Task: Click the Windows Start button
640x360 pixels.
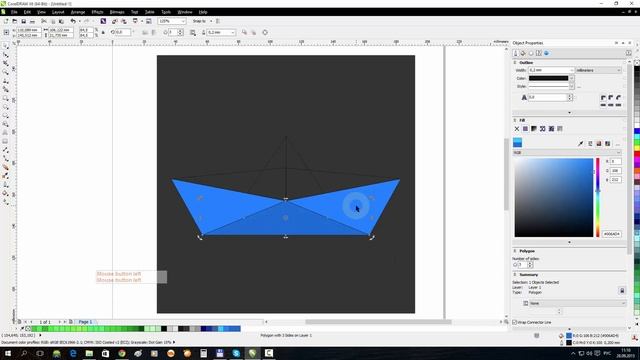Action: click(7, 353)
